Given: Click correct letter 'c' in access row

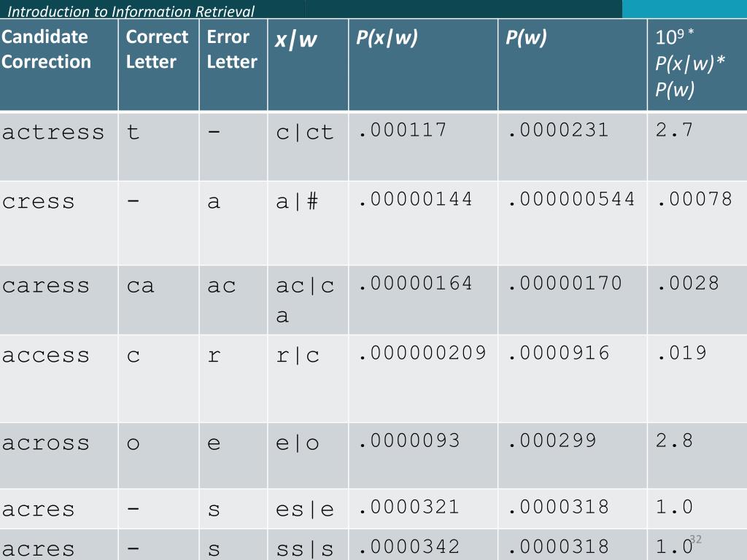Looking at the screenshot, I should coord(133,356).
